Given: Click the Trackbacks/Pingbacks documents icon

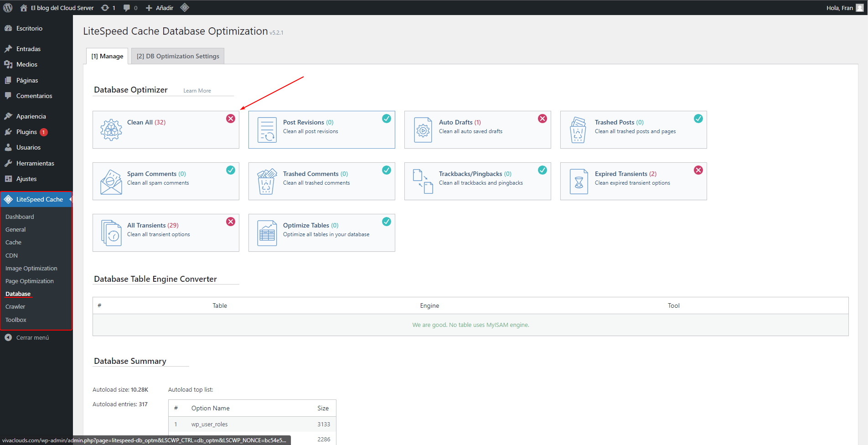Looking at the screenshot, I should click(x=423, y=181).
